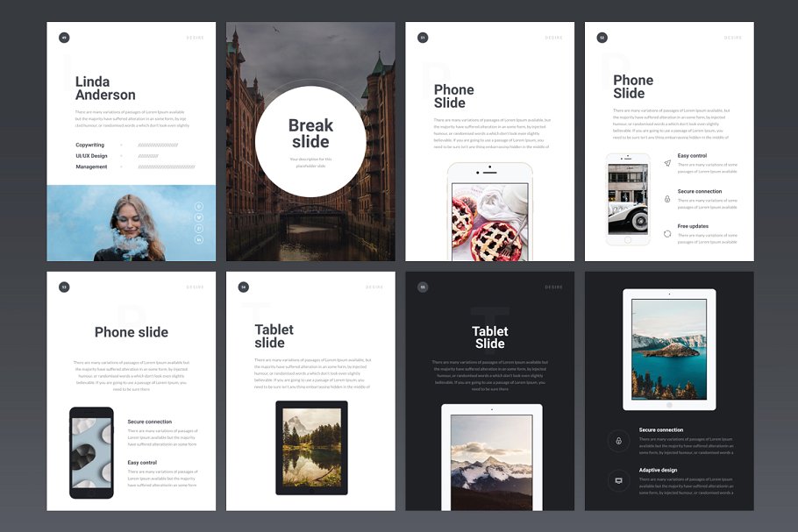Click the paper plane Easy control icon
This screenshot has width=798, height=532.
click(667, 164)
